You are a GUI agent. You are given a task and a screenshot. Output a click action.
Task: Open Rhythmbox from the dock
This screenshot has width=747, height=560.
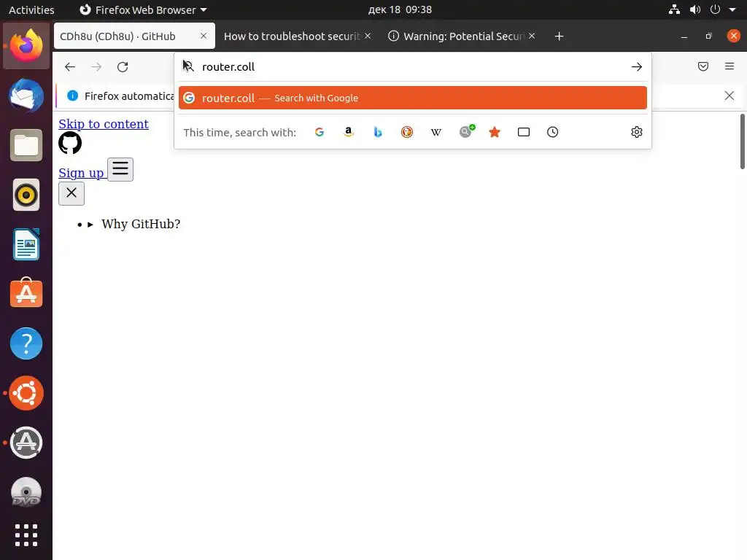coord(26,195)
